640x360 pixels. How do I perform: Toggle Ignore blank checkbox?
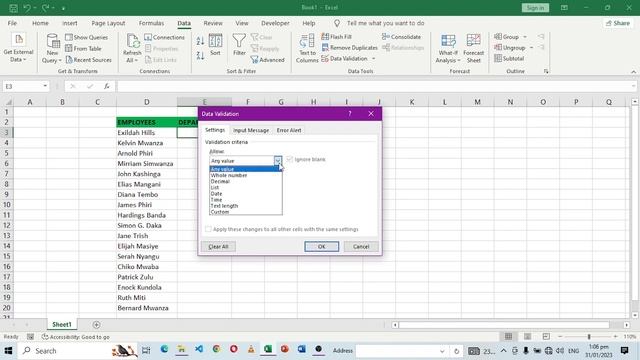point(290,159)
